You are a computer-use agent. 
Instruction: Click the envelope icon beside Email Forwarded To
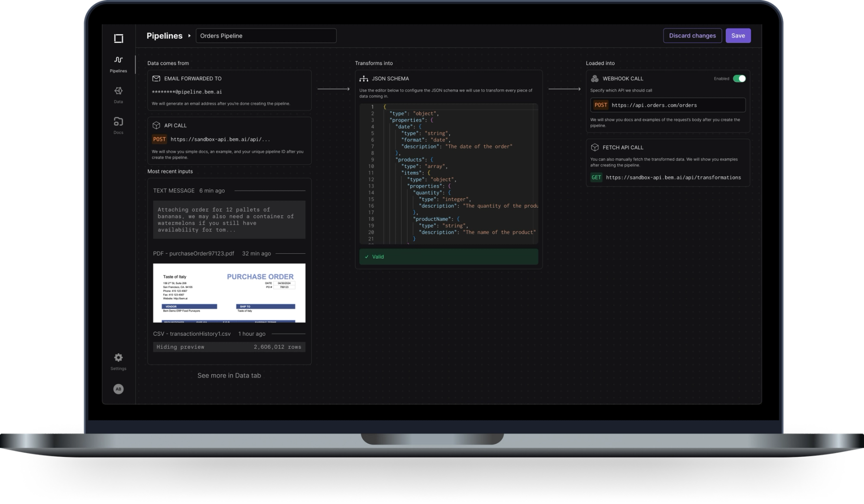coord(156,78)
